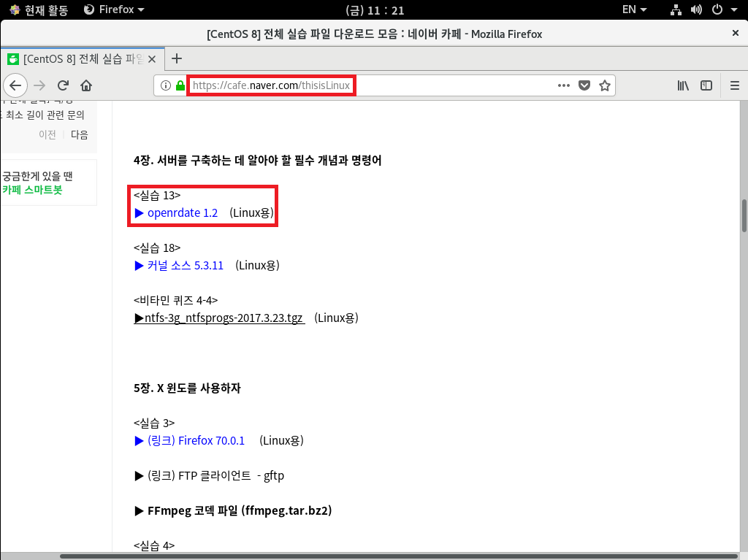The width and height of the screenshot is (748, 560).
Task: Click the 4장 chapter heading text
Action: [258, 160]
